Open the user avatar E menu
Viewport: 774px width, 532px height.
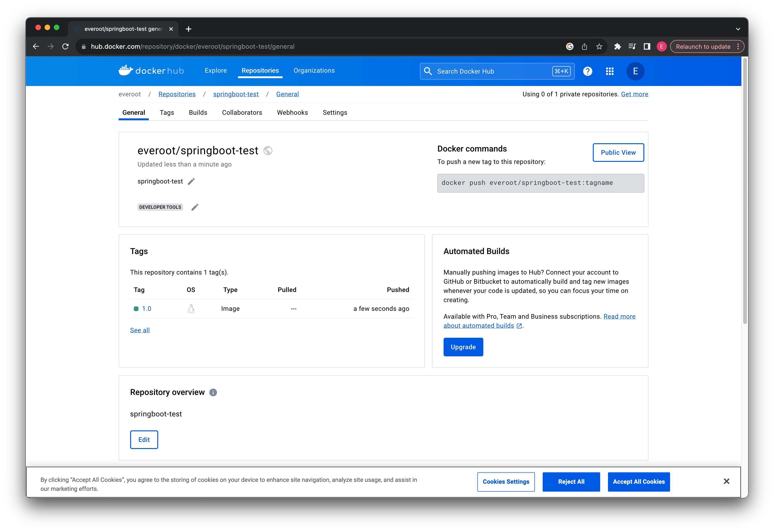click(635, 71)
